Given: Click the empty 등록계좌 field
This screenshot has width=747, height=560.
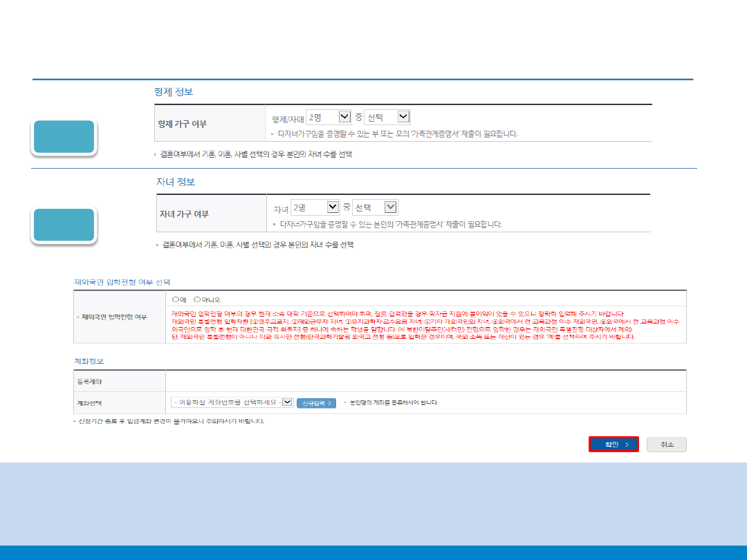Looking at the screenshot, I should (425, 381).
